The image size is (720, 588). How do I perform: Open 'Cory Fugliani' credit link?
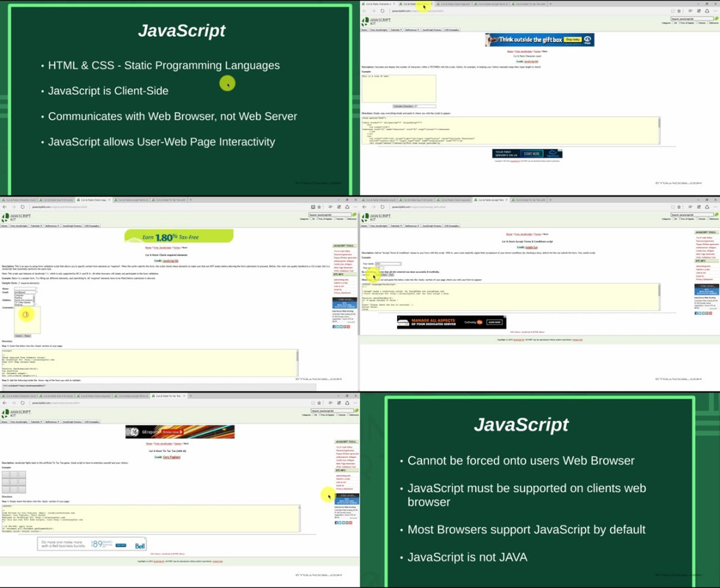click(172, 457)
